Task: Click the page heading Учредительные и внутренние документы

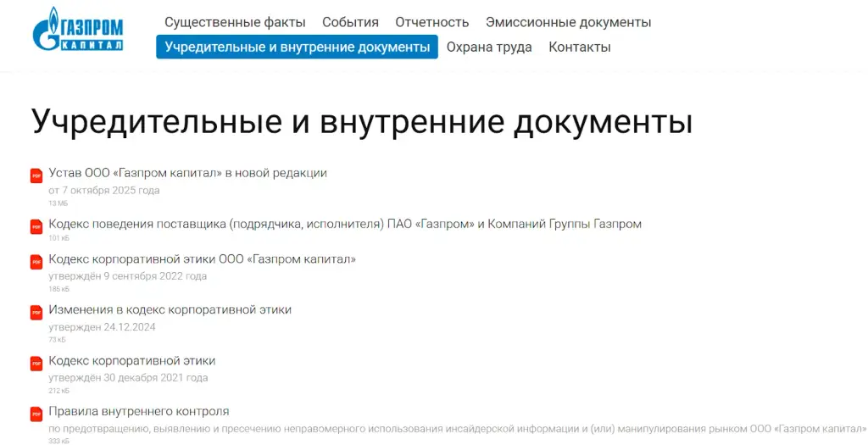Action: (361, 120)
